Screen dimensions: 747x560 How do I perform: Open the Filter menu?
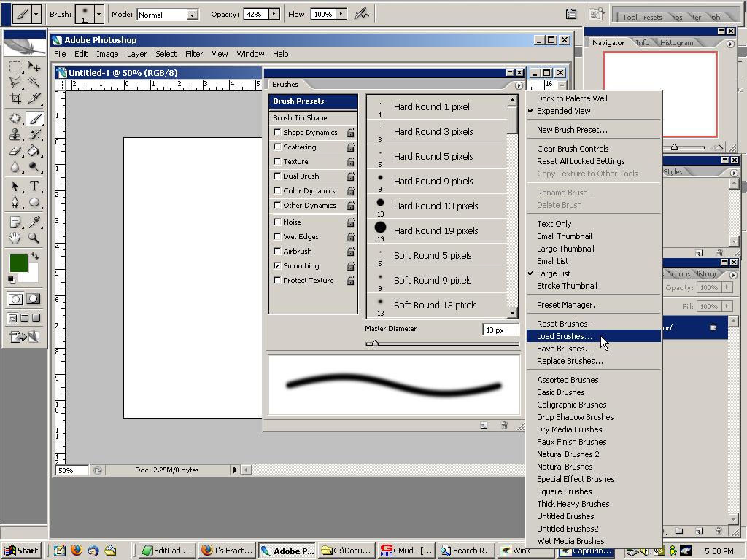pos(194,53)
